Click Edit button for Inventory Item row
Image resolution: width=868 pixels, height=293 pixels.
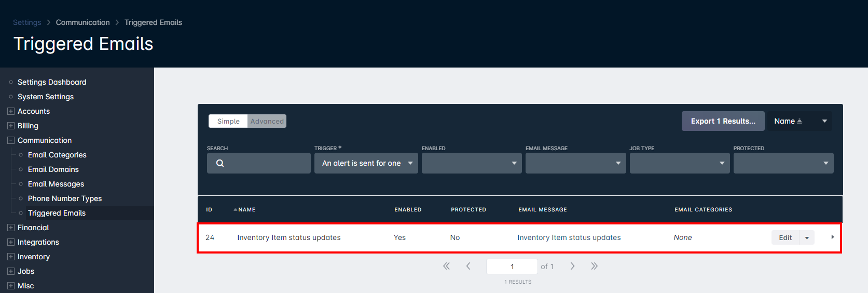tap(786, 237)
